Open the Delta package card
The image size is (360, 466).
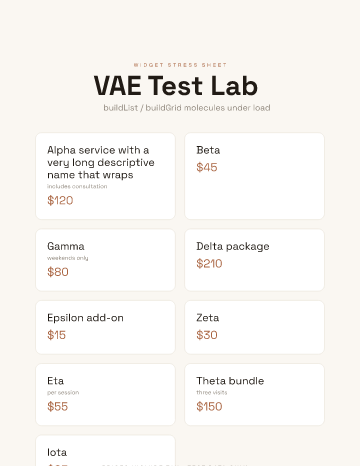(x=254, y=260)
